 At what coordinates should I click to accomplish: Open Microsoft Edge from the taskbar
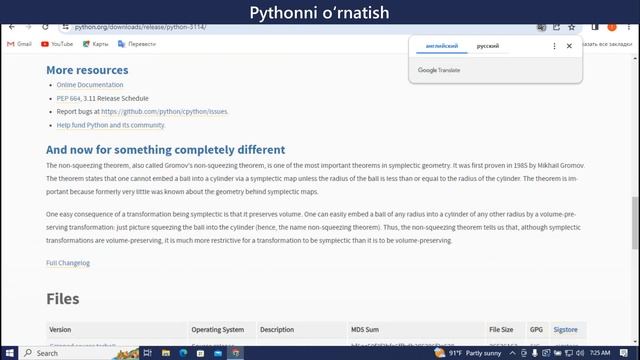click(x=183, y=353)
